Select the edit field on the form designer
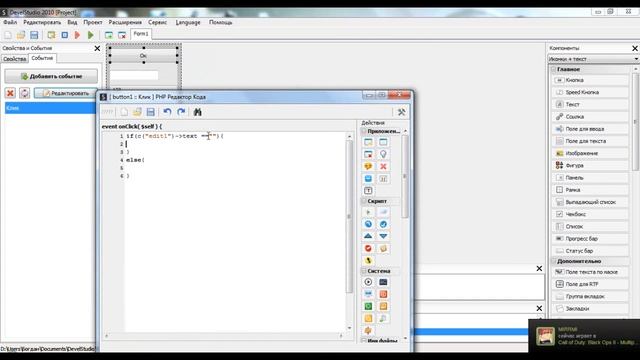This screenshot has height=360, width=640. 134,75
